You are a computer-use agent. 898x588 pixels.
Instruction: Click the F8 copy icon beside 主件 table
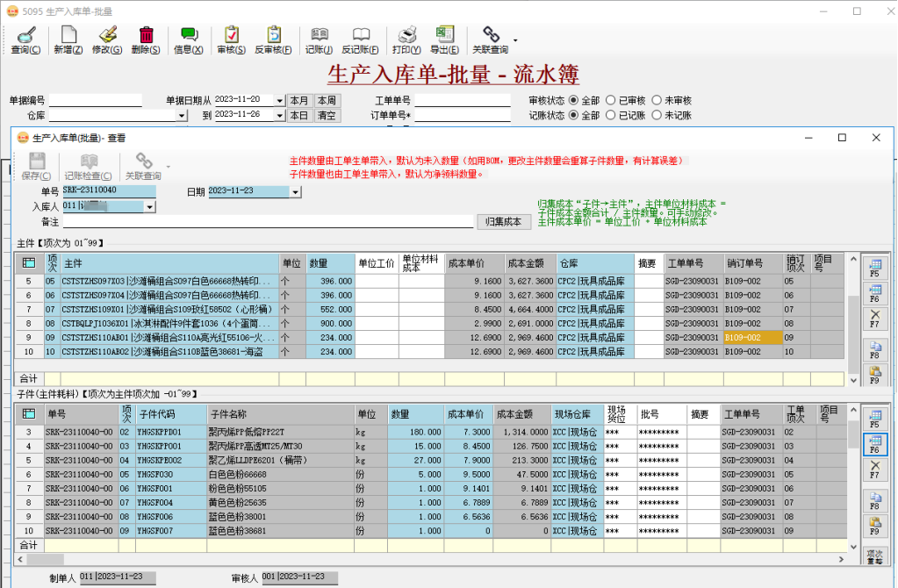[x=875, y=349]
